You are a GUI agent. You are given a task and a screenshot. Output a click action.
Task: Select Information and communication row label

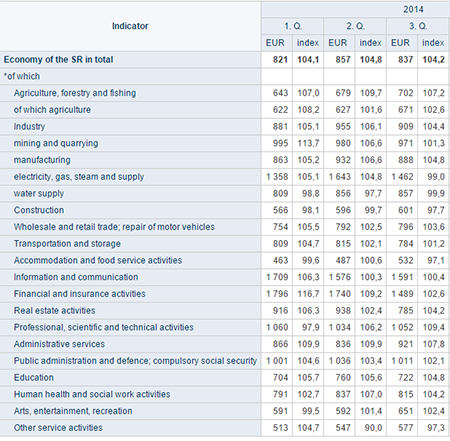click(x=76, y=277)
